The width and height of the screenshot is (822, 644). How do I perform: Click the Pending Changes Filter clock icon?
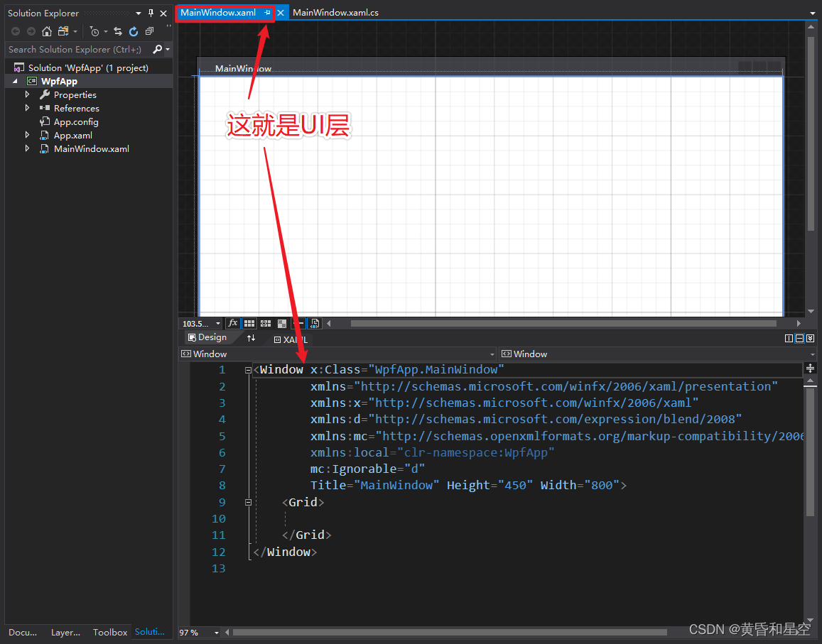(x=94, y=31)
